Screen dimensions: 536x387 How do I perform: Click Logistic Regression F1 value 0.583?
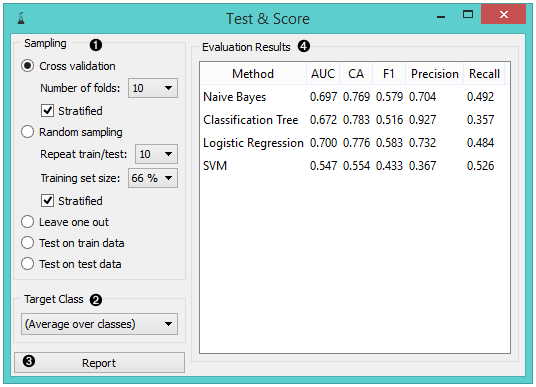pos(389,143)
